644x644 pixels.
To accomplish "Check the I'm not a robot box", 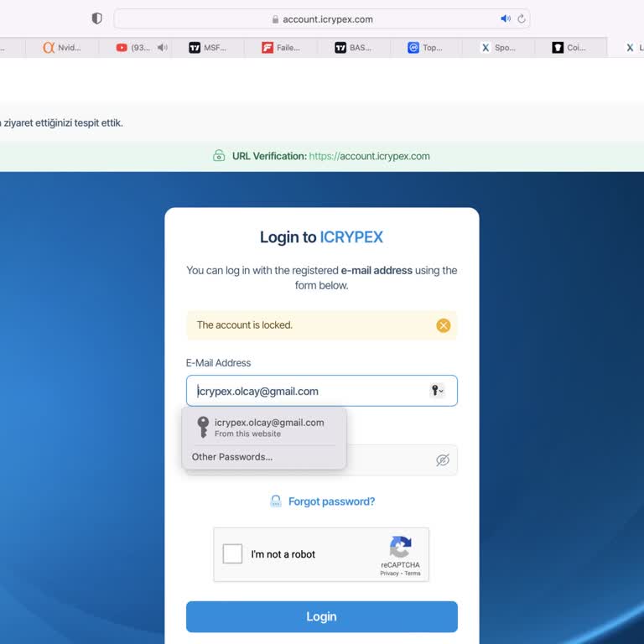I will pos(232,554).
